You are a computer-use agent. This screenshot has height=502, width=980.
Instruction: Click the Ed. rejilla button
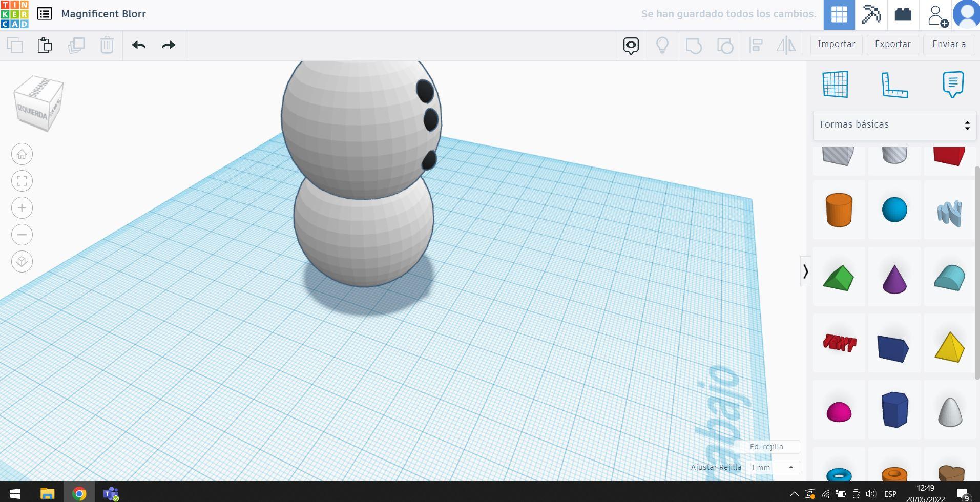click(x=766, y=447)
